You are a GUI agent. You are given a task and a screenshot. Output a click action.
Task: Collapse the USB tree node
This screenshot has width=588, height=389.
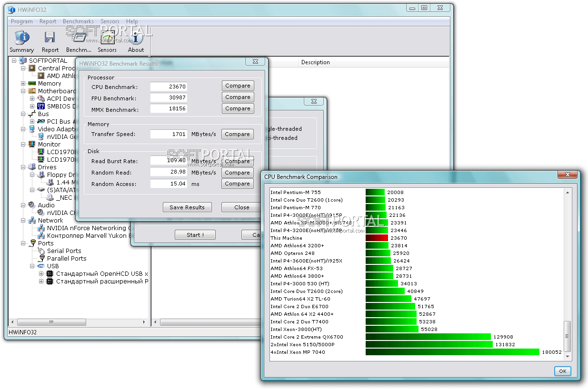[x=32, y=266]
